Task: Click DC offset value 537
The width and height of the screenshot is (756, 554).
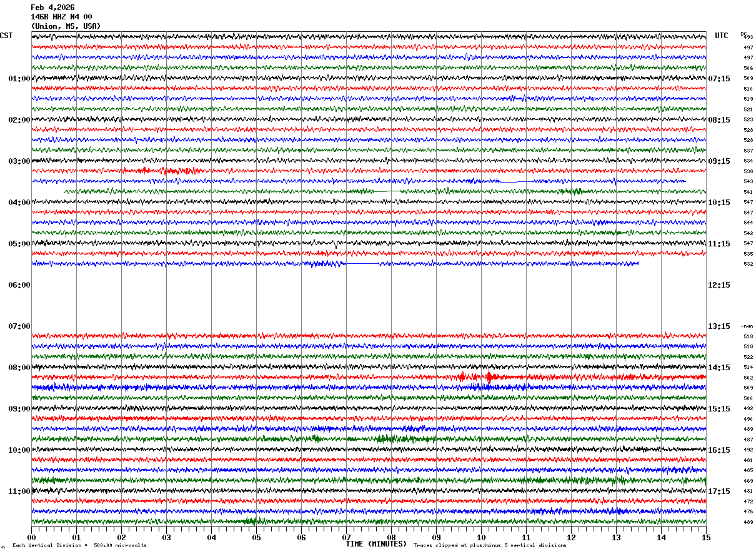Action: (x=748, y=151)
